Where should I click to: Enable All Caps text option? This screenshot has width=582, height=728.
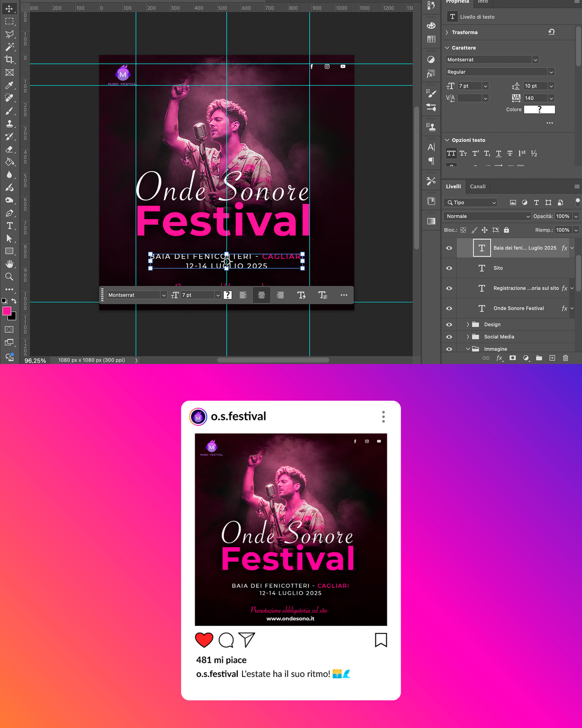[x=451, y=153]
